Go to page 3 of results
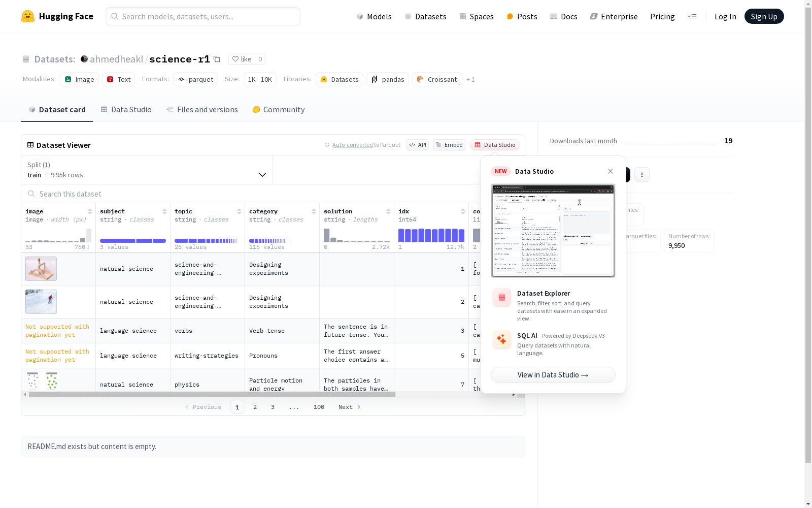812x508 pixels. (273, 407)
